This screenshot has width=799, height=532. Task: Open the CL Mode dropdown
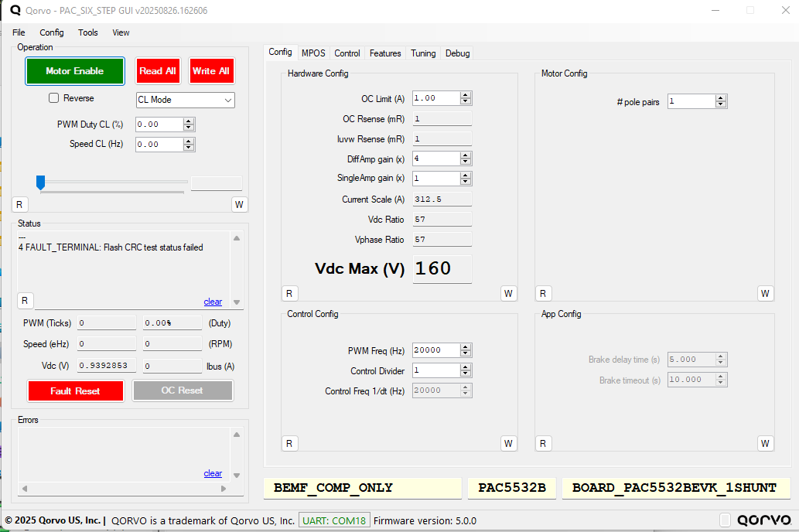click(x=185, y=100)
